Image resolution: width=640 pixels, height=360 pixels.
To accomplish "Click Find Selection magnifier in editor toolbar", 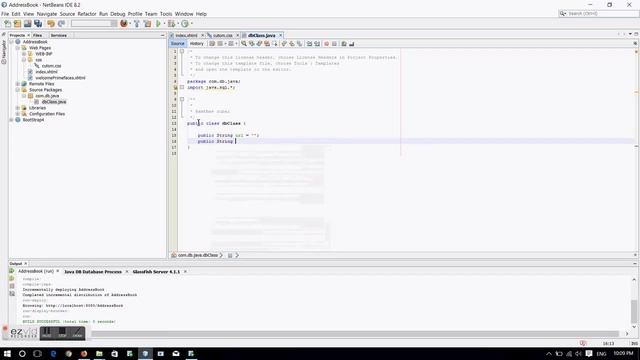I will 244,44.
